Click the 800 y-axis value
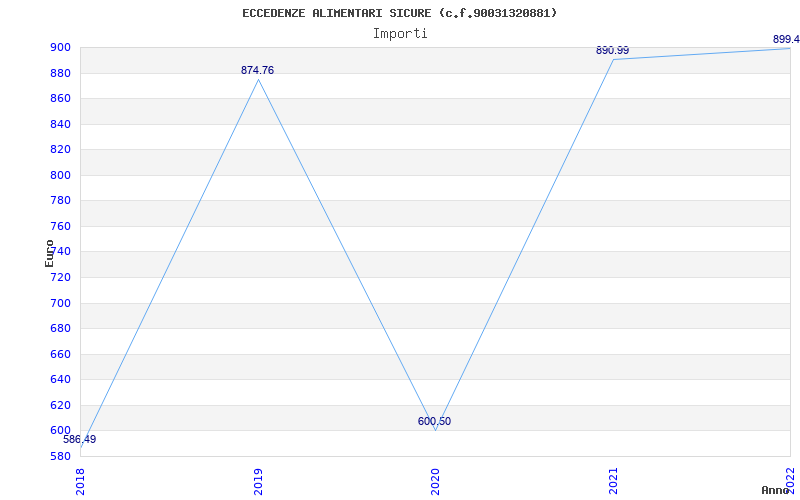Image resolution: width=800 pixels, height=500 pixels. pyautogui.click(x=59, y=175)
